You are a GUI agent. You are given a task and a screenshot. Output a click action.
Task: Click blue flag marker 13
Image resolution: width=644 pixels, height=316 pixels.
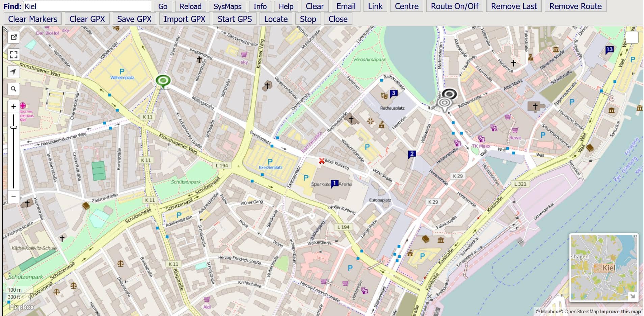609,50
